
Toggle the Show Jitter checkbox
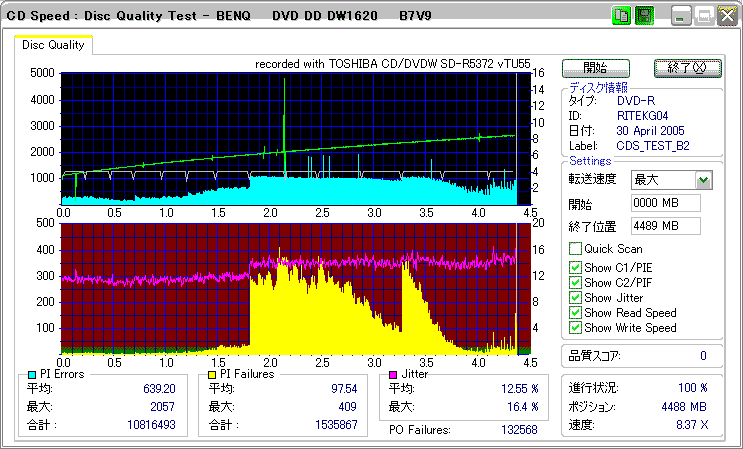(x=575, y=298)
